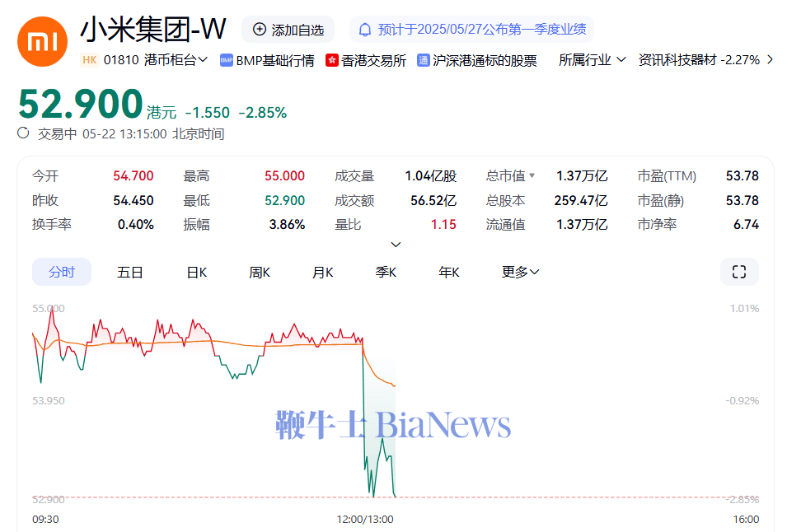Image resolution: width=787 pixels, height=532 pixels.
Task: Click the refresh circle icon near 交易中
Action: [23, 133]
